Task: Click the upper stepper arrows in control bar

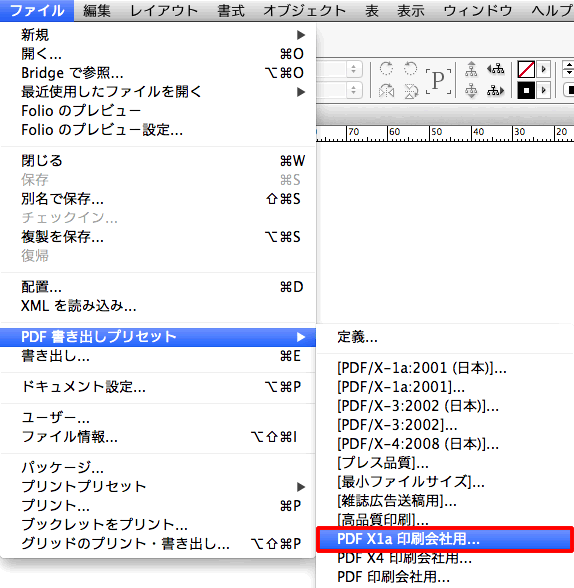Action: tap(353, 69)
